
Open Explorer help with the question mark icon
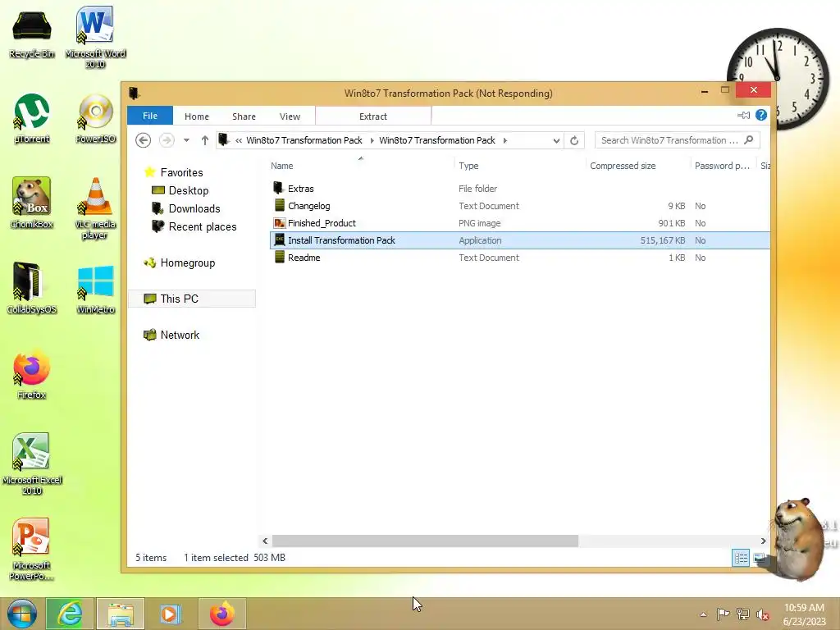[x=760, y=115]
